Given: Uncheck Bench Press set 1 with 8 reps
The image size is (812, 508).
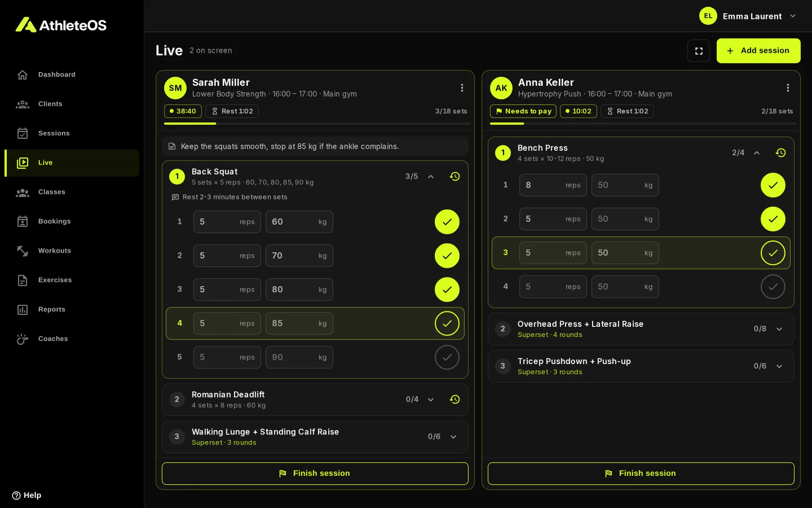Looking at the screenshot, I should pyautogui.click(x=773, y=185).
